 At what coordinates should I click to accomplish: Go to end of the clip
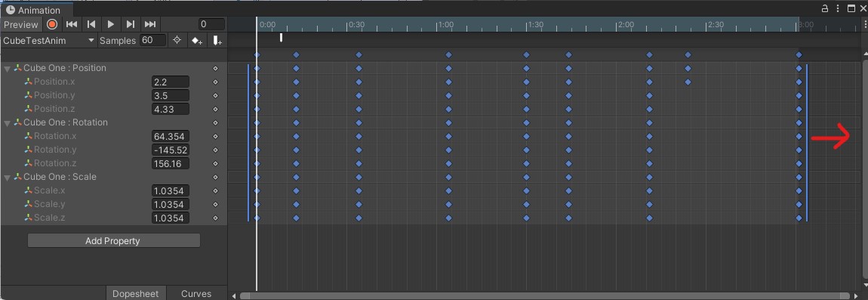click(x=149, y=24)
